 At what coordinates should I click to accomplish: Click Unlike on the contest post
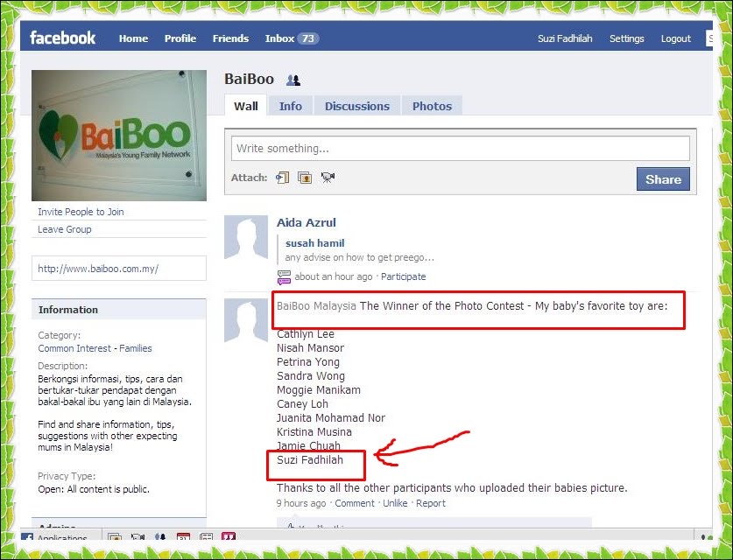tap(395, 503)
